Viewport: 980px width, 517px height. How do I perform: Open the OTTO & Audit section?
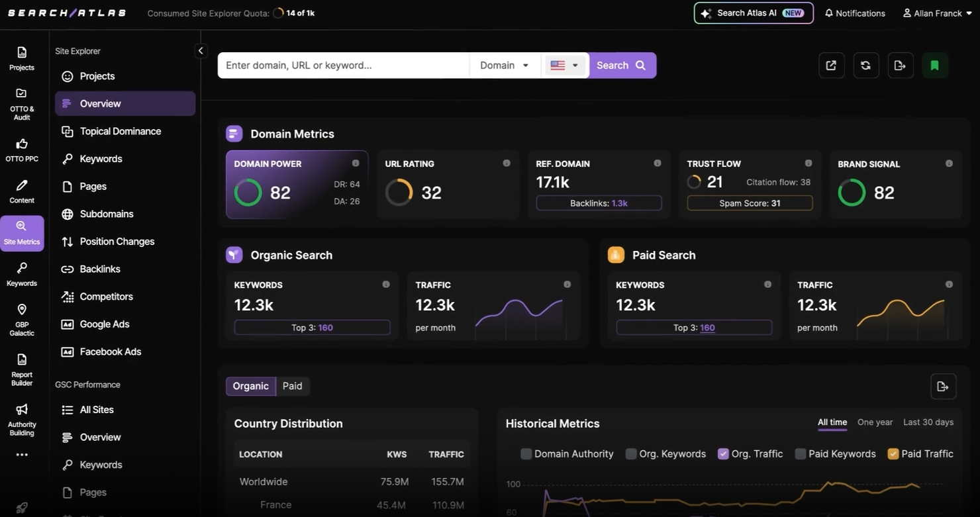(22, 103)
